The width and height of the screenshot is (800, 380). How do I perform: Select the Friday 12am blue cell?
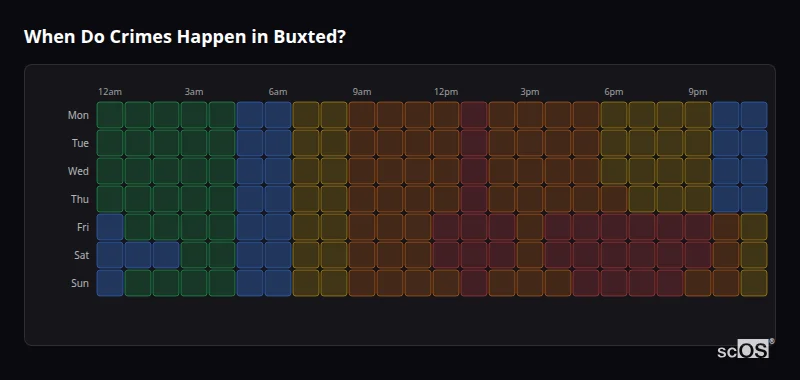110,227
